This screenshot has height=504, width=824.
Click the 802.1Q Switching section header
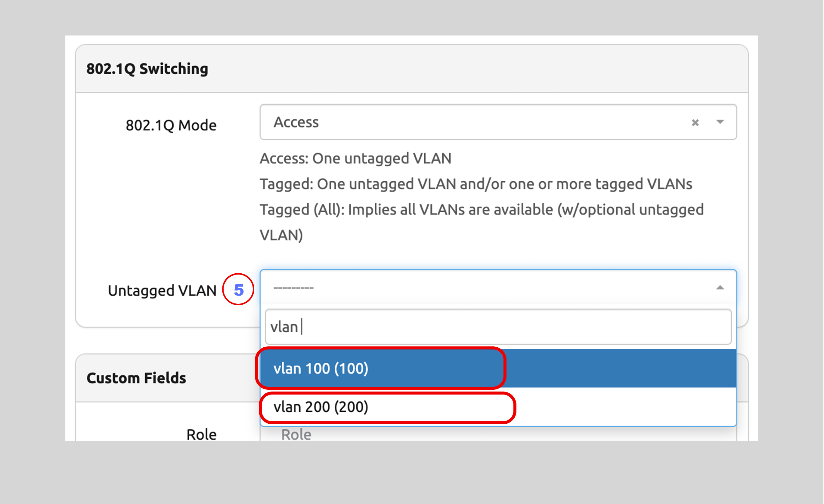[x=147, y=69]
